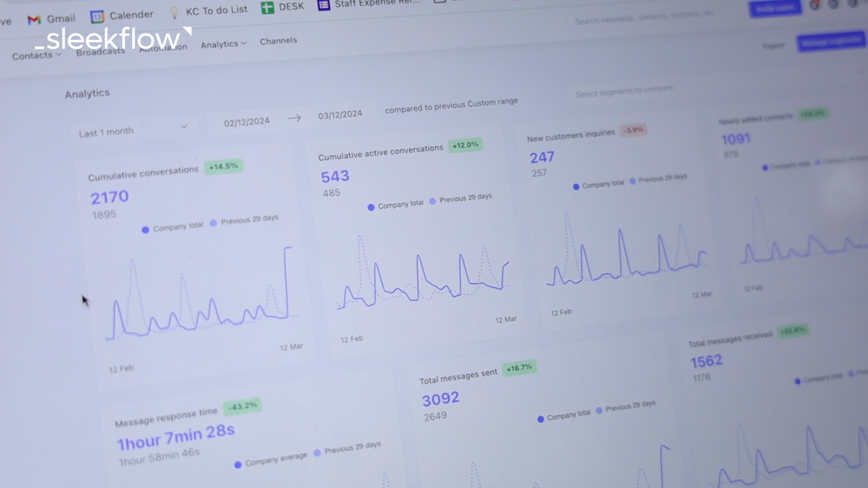
Task: Click the arrow between the two dates
Action: [x=294, y=118]
